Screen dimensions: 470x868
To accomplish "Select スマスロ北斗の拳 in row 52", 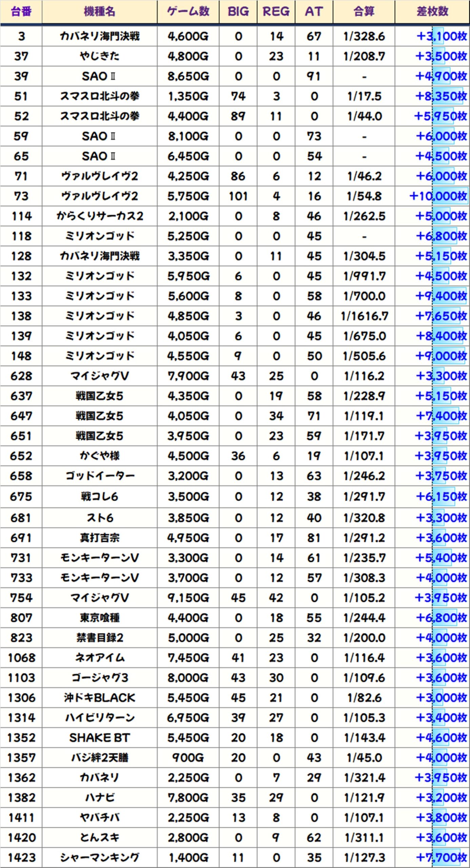I will click(x=100, y=116).
